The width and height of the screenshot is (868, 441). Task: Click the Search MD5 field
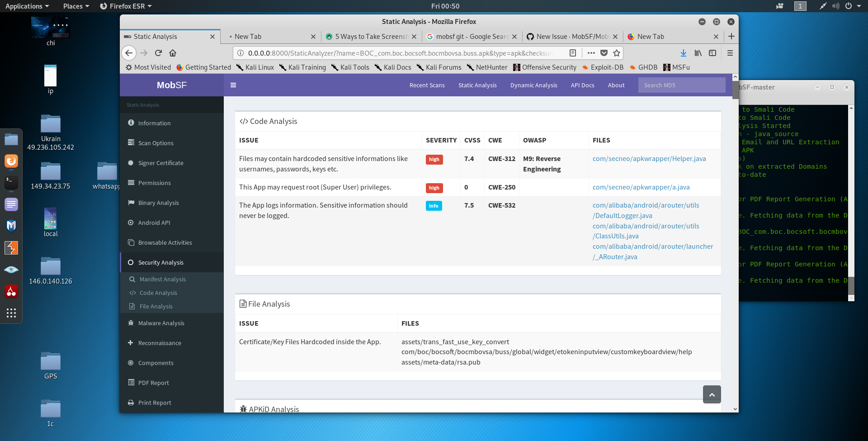pos(682,85)
